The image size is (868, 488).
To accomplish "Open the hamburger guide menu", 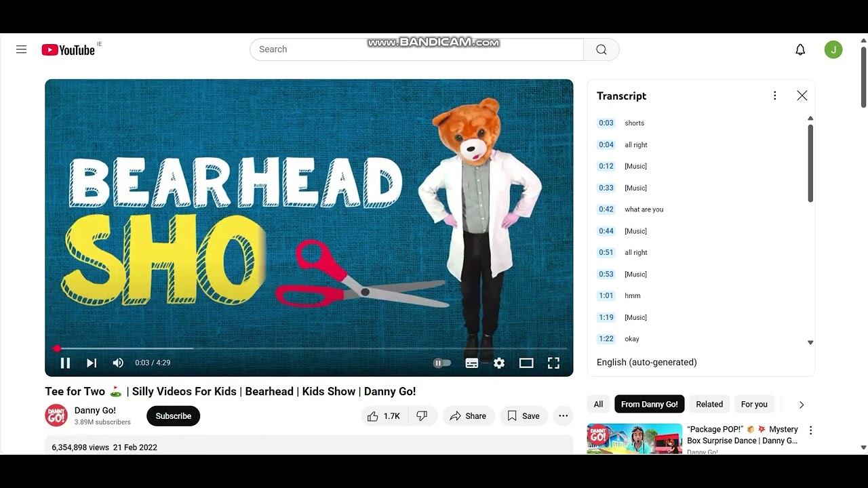I will tap(21, 49).
